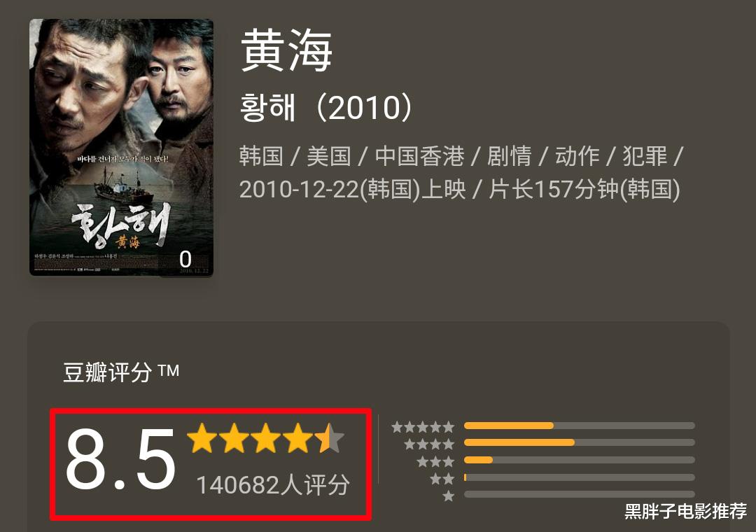Select the 动作 genre tag

pos(577,156)
